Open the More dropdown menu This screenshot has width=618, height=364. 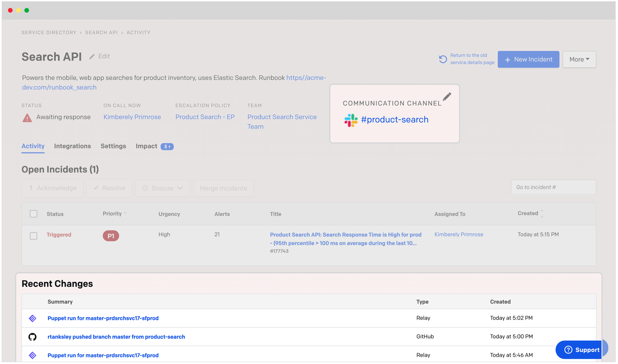(x=579, y=59)
